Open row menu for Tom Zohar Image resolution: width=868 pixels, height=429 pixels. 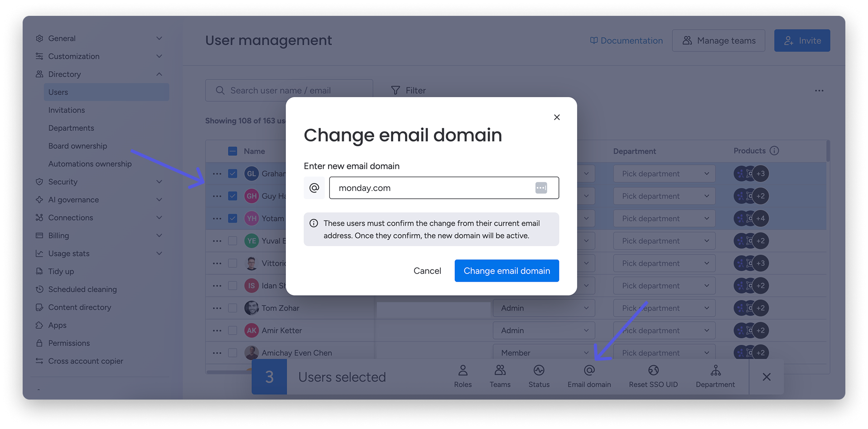tap(217, 308)
